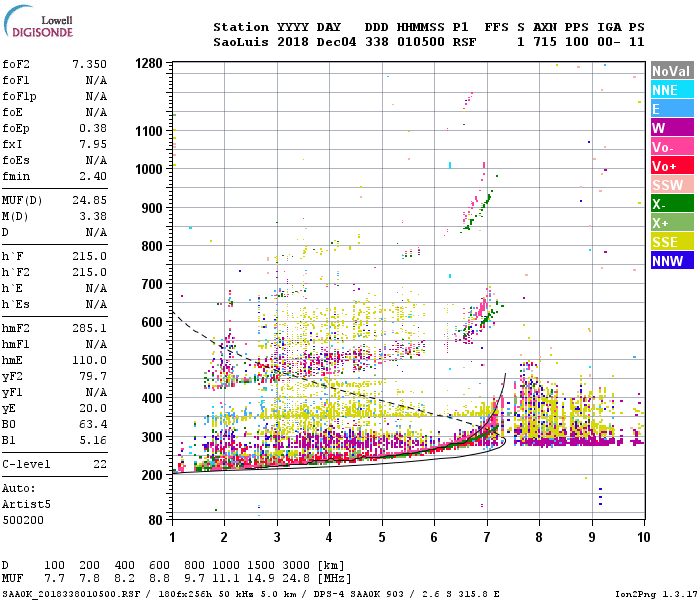Click the Ion2Png 1.3.17 version text
Screen dimensions: 700x600
pos(656,594)
